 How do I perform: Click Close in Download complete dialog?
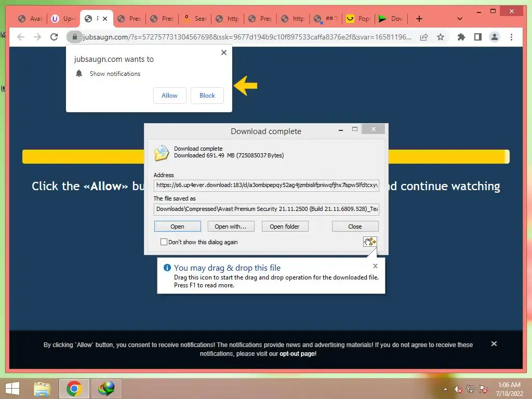[x=355, y=227]
